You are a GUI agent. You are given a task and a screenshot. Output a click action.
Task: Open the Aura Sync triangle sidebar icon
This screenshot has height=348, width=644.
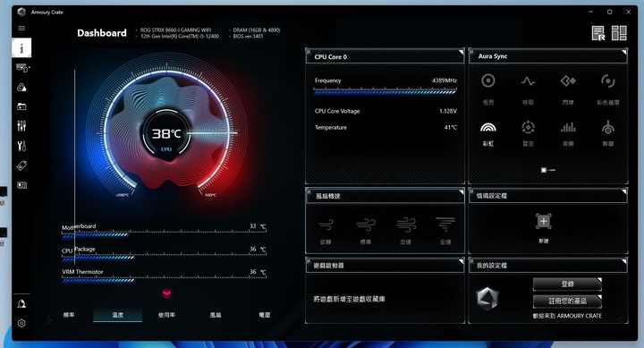pos(21,87)
